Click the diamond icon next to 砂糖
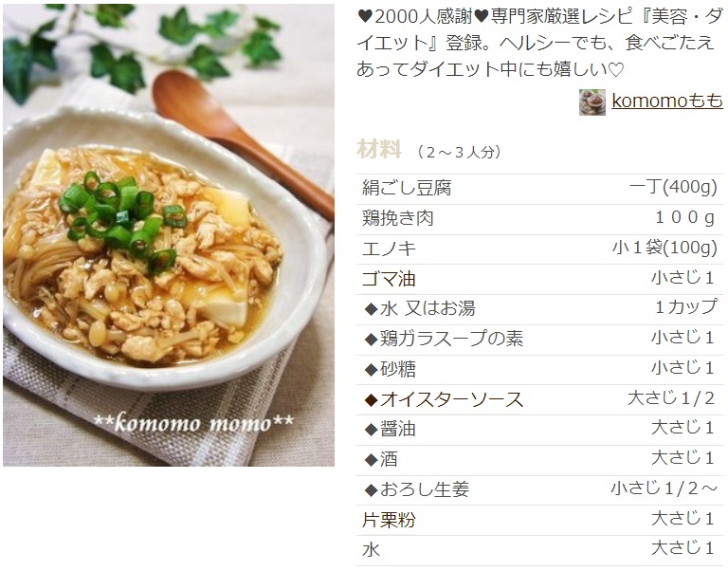The width and height of the screenshot is (728, 571). click(x=371, y=370)
